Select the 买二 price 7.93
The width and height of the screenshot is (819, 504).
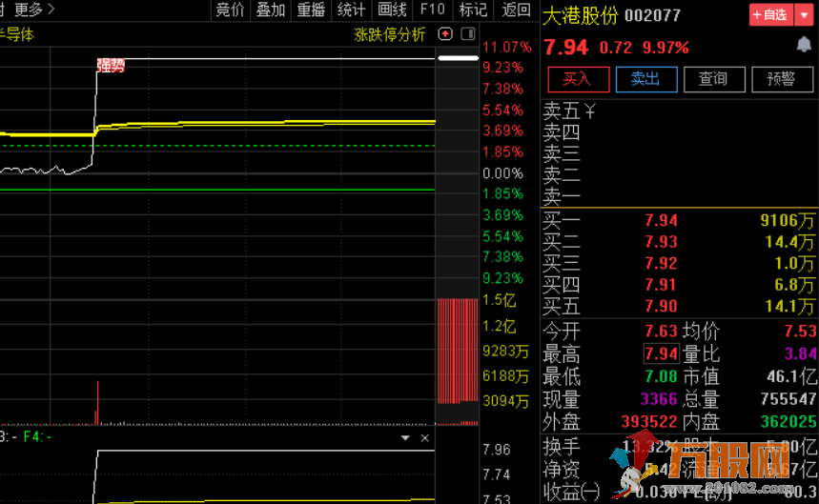pyautogui.click(x=661, y=242)
